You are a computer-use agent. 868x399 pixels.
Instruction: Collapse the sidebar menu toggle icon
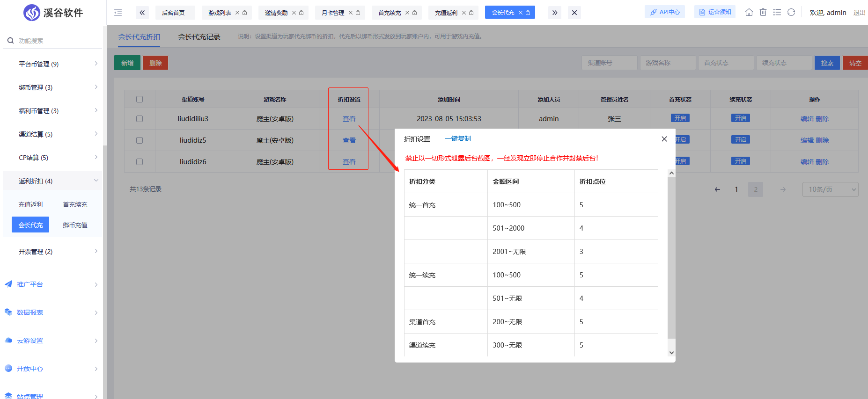click(118, 13)
